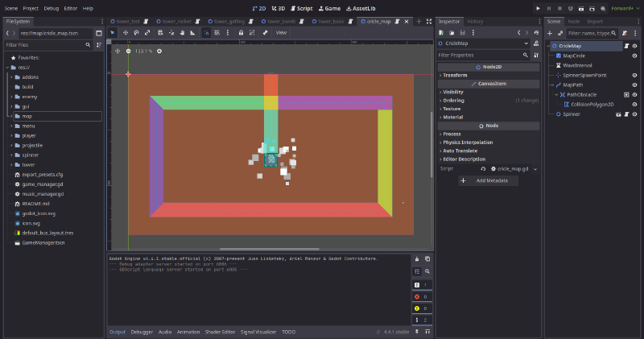Expand the Transform section in Inspector
The image size is (644, 339).
pyautogui.click(x=455, y=75)
